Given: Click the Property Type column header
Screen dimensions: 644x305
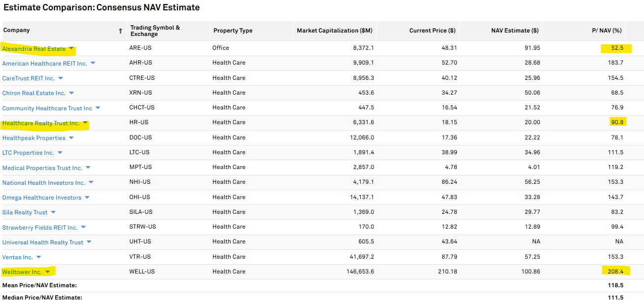Looking at the screenshot, I should [x=233, y=31].
